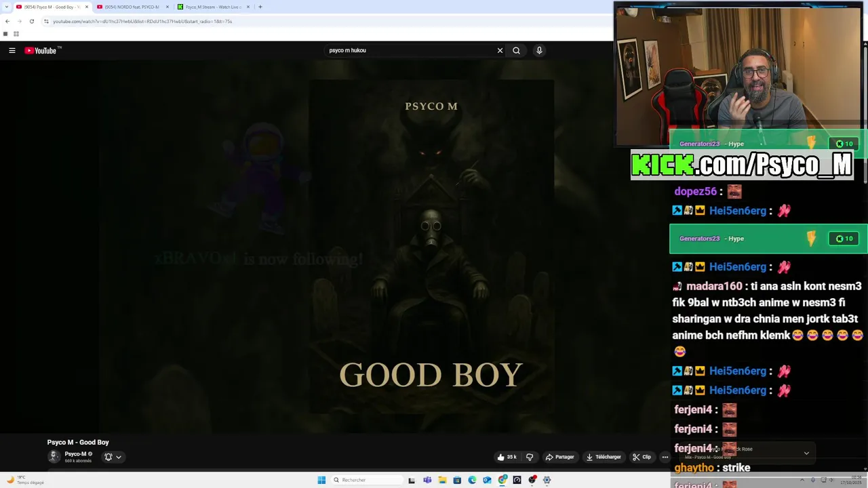
Task: Launch Microsoft Edge from taskbar
Action: click(x=472, y=480)
